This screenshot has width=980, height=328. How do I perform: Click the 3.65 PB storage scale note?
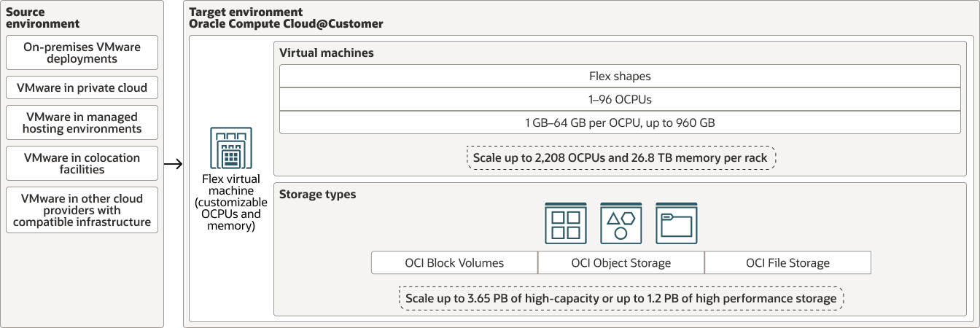click(x=621, y=298)
